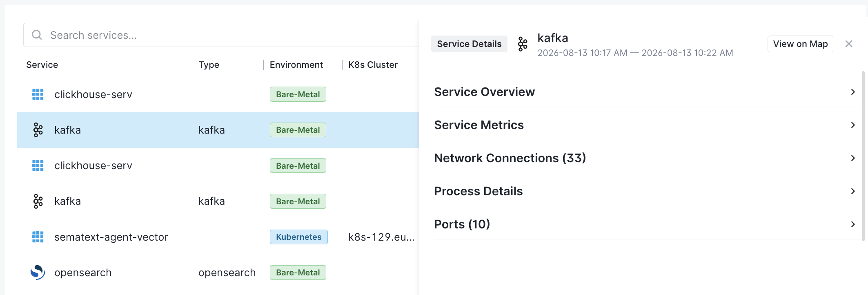
Task: Click the Kubernetes environment badge
Action: (298, 237)
